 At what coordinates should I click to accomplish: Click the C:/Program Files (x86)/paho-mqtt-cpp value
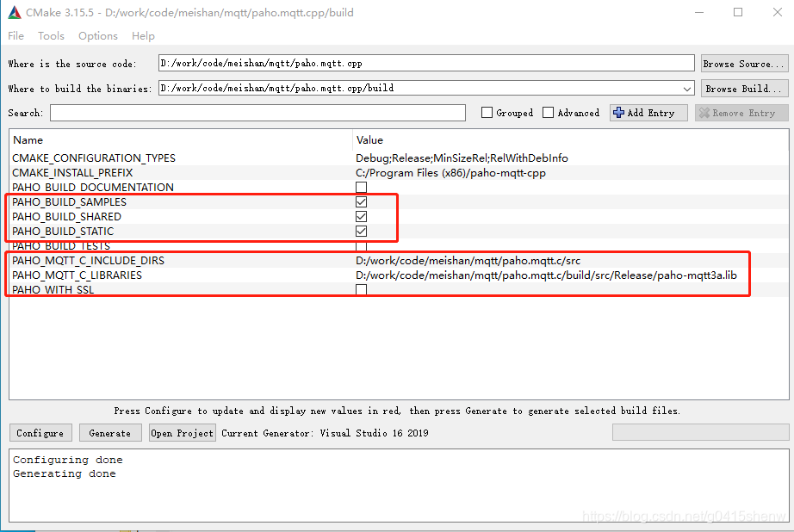click(x=450, y=173)
